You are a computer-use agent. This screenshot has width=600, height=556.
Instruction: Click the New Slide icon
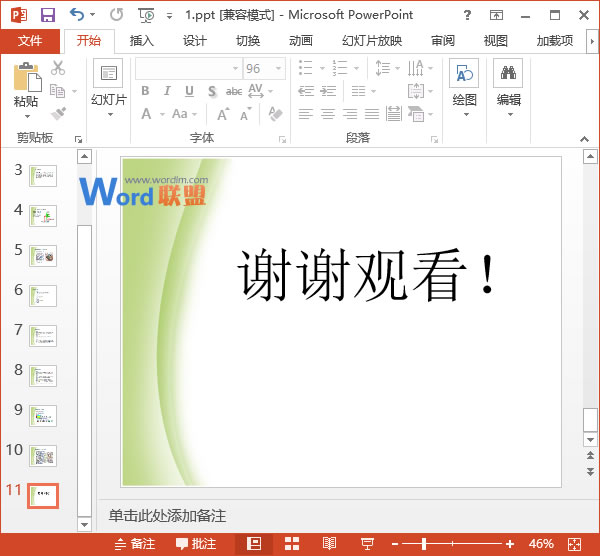(x=108, y=73)
